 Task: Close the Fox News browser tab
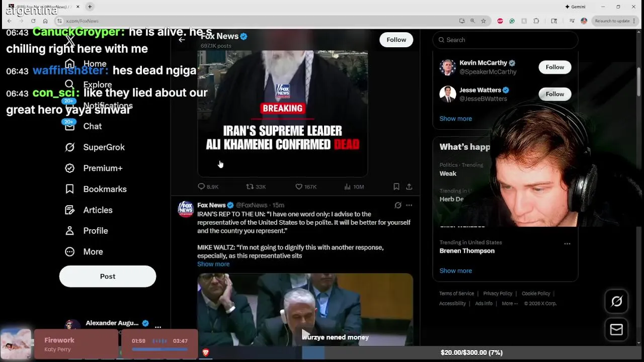[79, 7]
